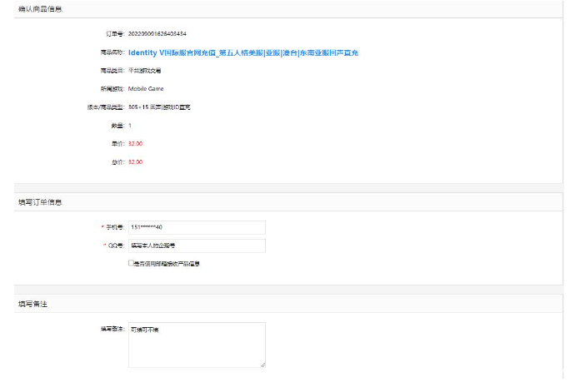Click the red unit price 32.00

(135, 143)
